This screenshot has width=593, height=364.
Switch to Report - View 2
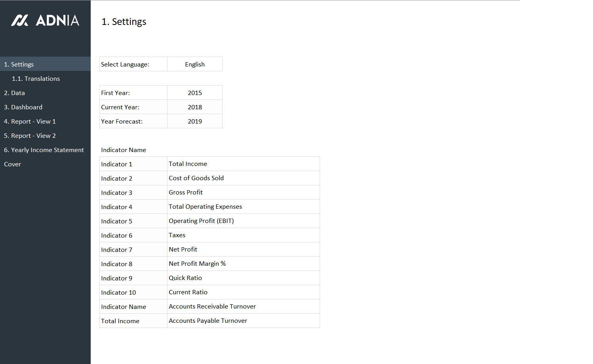point(30,135)
